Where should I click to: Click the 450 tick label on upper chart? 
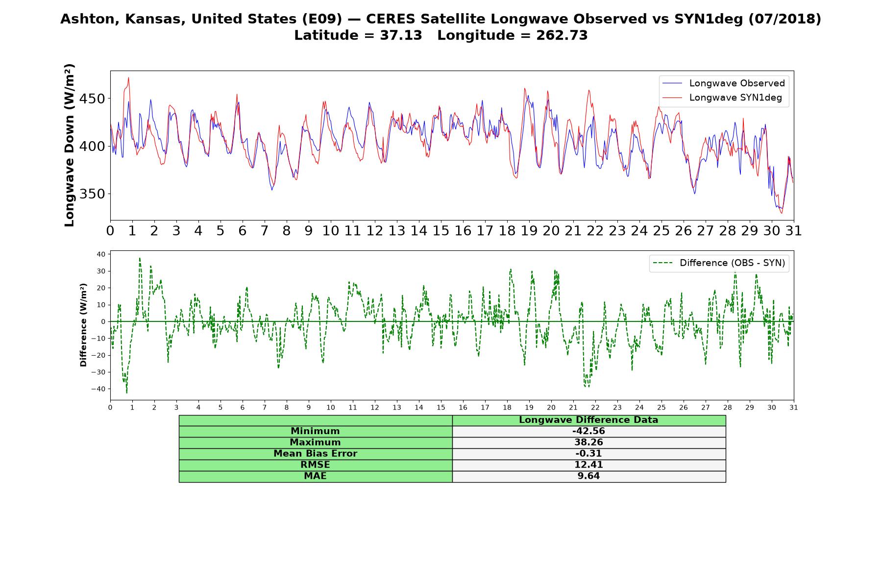92,99
